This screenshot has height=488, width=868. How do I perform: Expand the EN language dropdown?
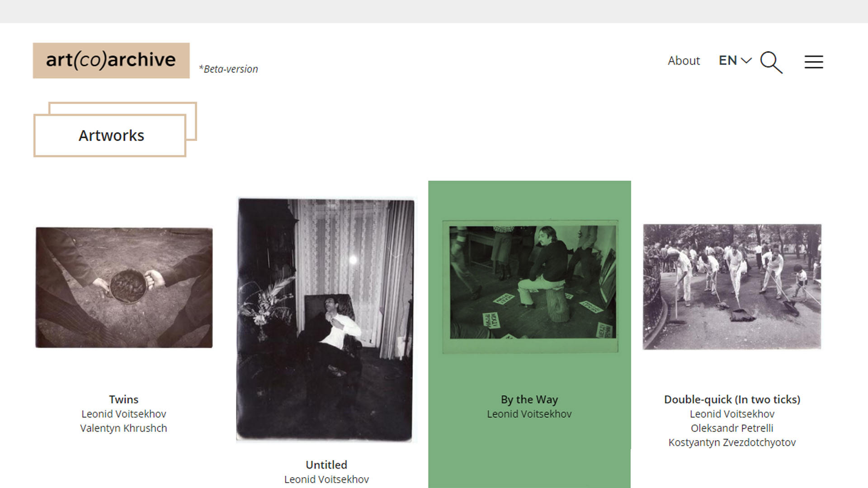[x=735, y=61]
